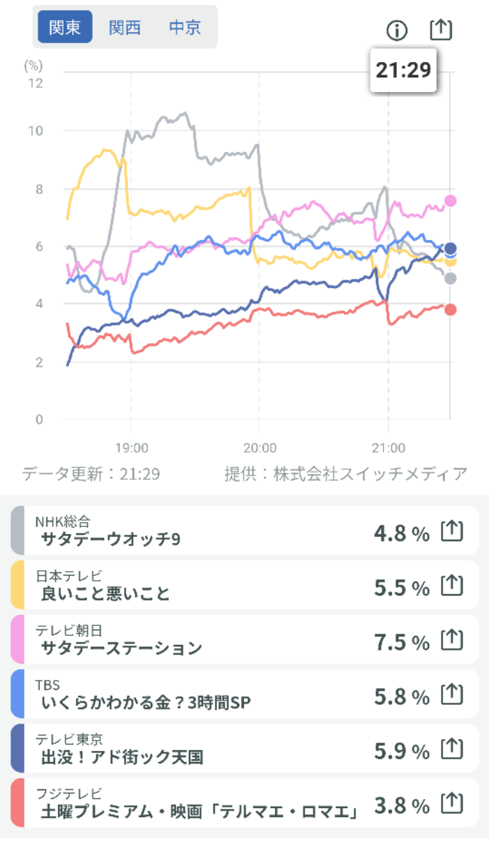Image resolution: width=489 pixels, height=868 pixels.
Task: Switch to the 関東 region tab
Action: [x=65, y=27]
